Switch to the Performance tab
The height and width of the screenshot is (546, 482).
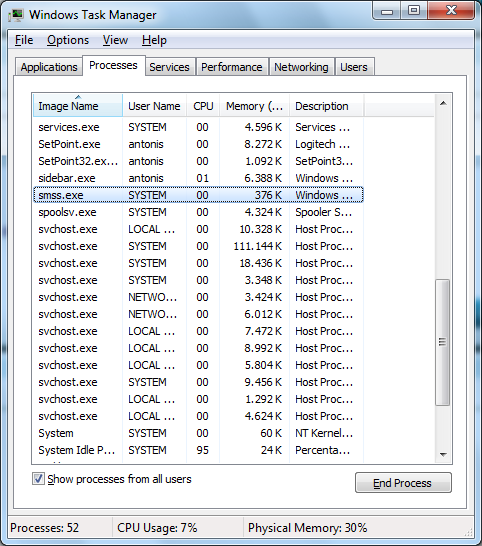(232, 67)
